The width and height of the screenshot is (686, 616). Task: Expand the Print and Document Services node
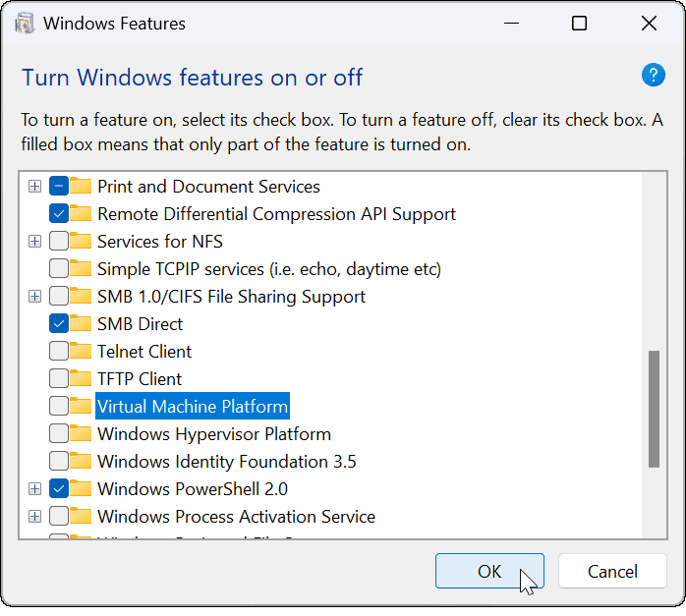[x=35, y=187]
